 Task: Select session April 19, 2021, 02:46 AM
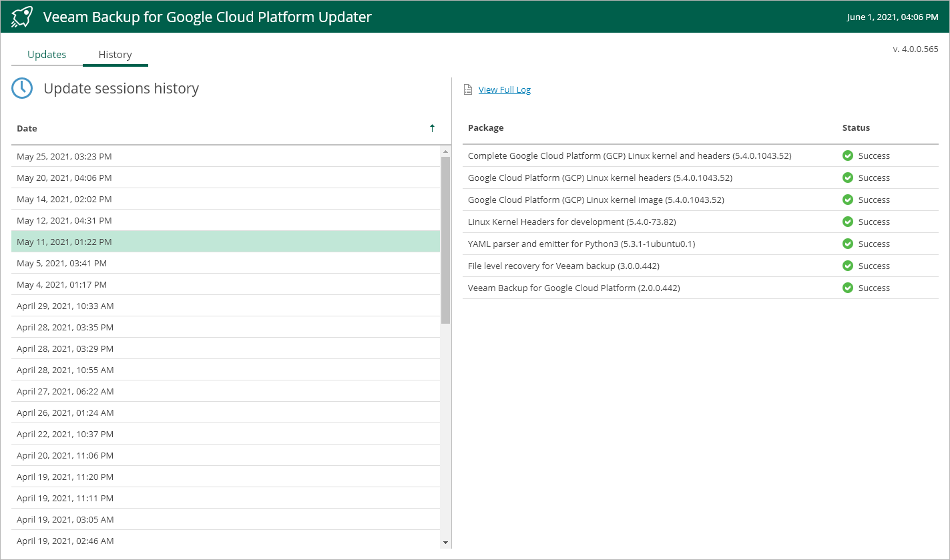[226, 541]
